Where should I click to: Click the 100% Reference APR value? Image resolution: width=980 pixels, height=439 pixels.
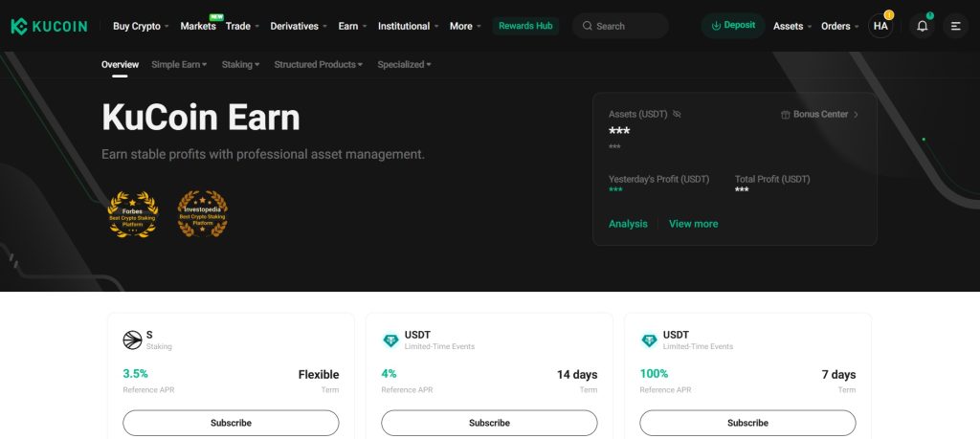click(654, 373)
